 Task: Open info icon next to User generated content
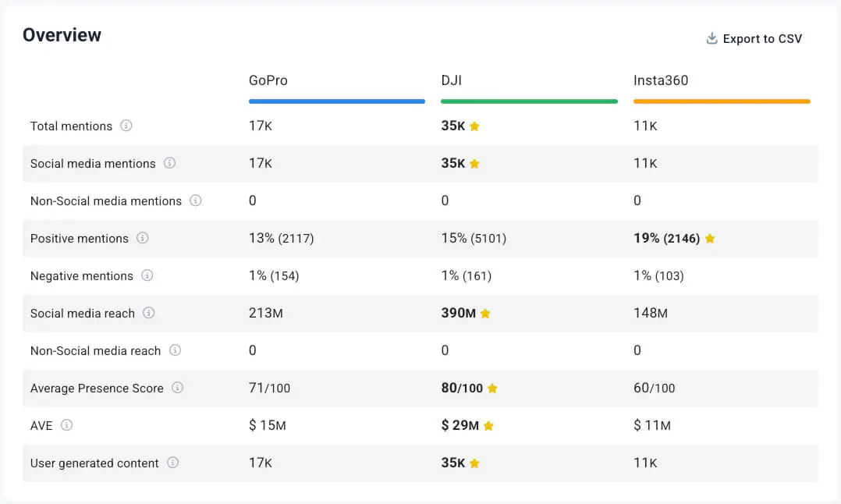(172, 463)
